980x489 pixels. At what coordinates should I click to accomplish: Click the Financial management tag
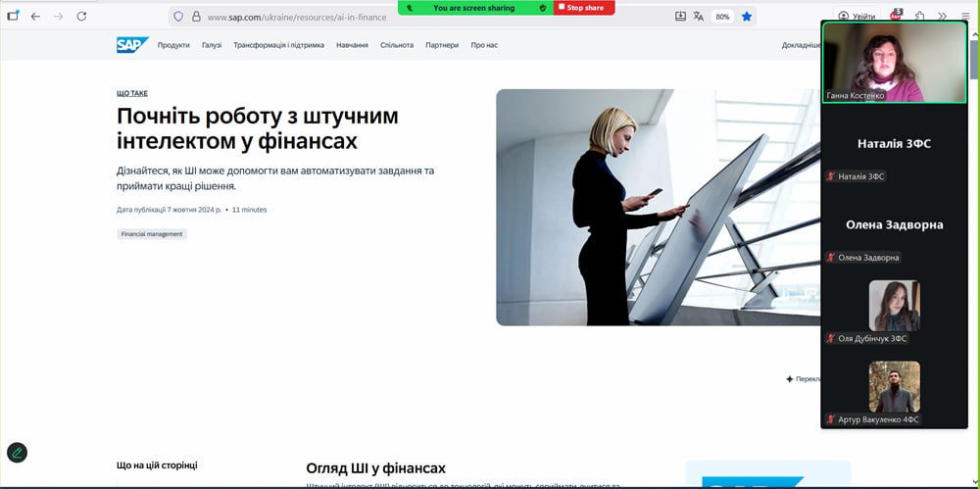click(x=152, y=234)
